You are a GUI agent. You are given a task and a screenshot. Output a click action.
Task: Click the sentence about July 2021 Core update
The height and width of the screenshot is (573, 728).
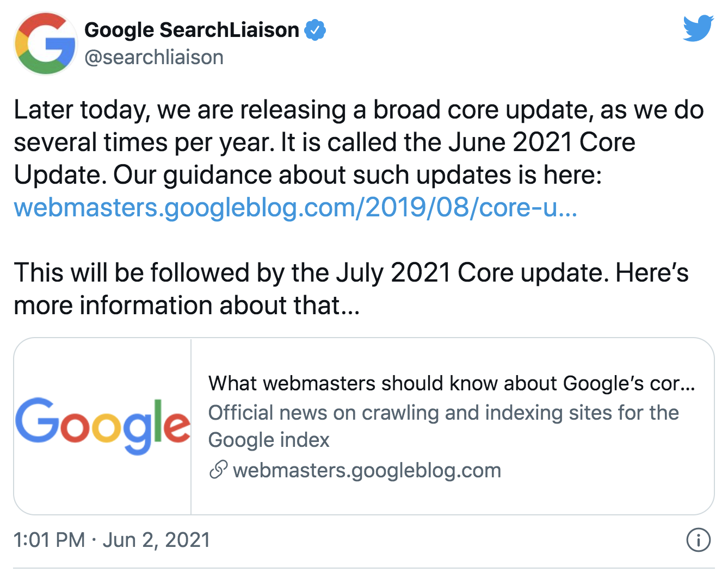click(x=351, y=273)
